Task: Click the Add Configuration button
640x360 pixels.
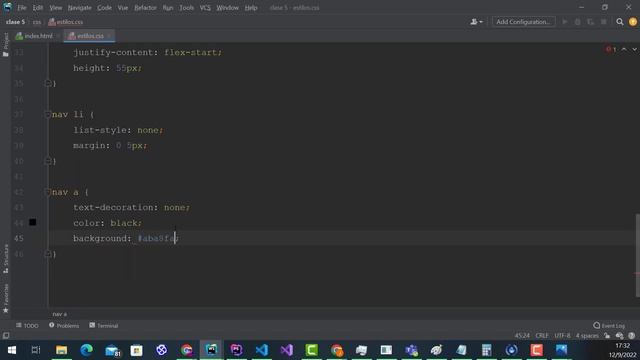Action: click(x=523, y=22)
